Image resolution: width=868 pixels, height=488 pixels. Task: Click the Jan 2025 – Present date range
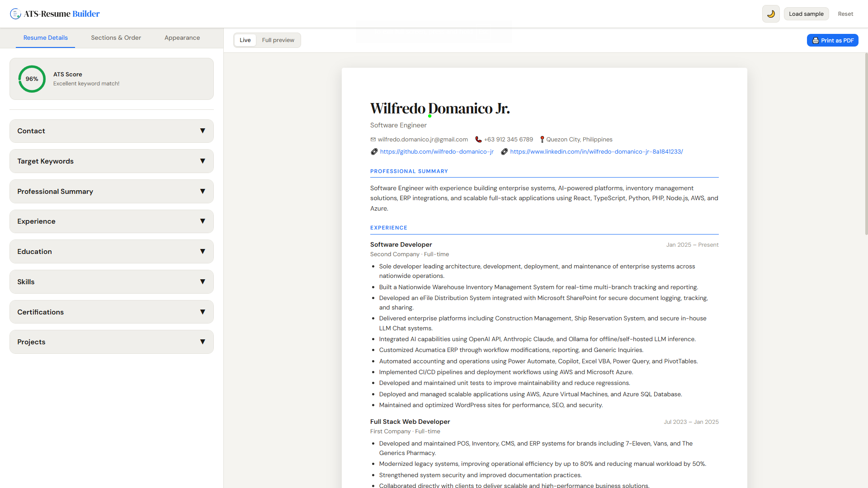click(692, 245)
